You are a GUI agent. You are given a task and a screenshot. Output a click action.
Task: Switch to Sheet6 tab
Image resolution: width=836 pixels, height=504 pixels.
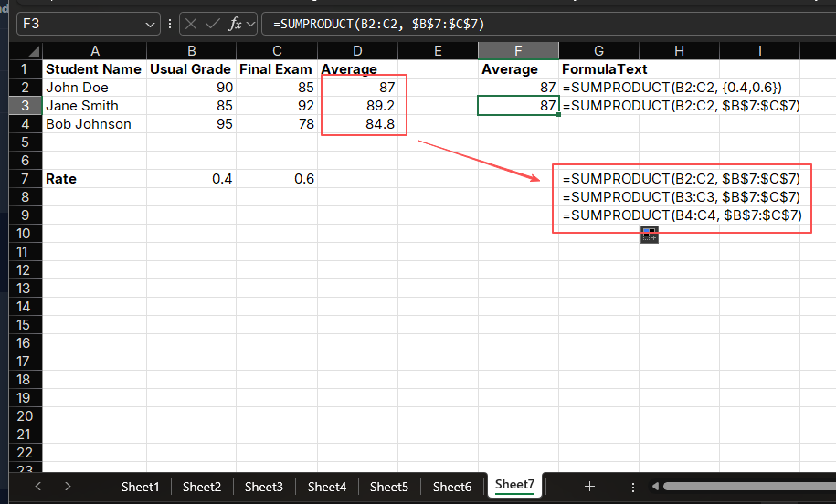452,487
